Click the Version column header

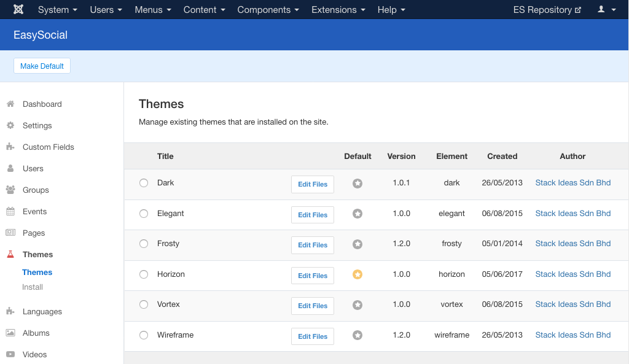point(401,157)
